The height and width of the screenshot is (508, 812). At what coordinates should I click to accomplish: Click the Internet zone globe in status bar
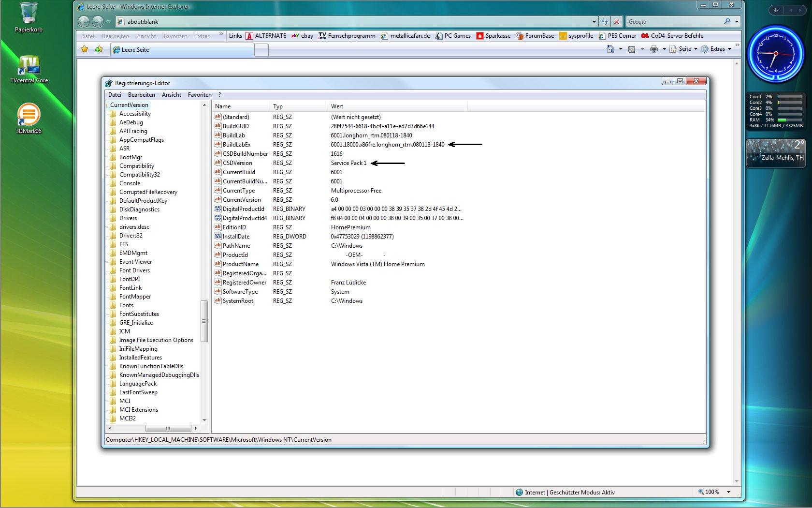click(x=519, y=492)
